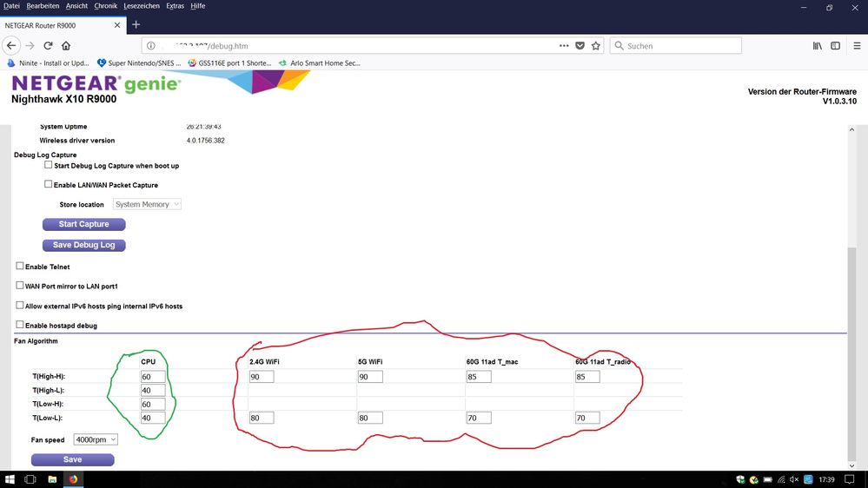Edit CPU T(High-H) value field
The width and height of the screenshot is (868, 488).
(153, 377)
